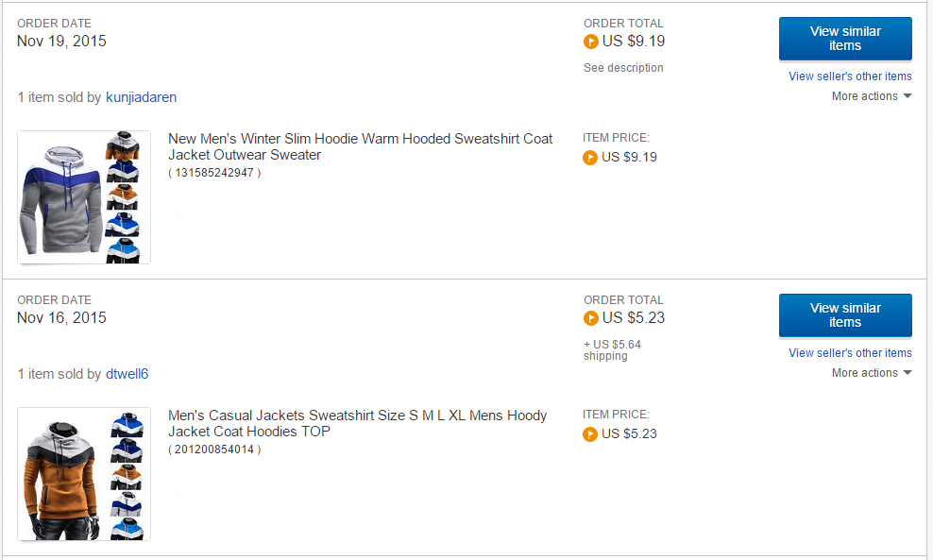The height and width of the screenshot is (560, 933).
Task: Click the orange icon beside US $5.23 order total
Action: pyautogui.click(x=591, y=318)
